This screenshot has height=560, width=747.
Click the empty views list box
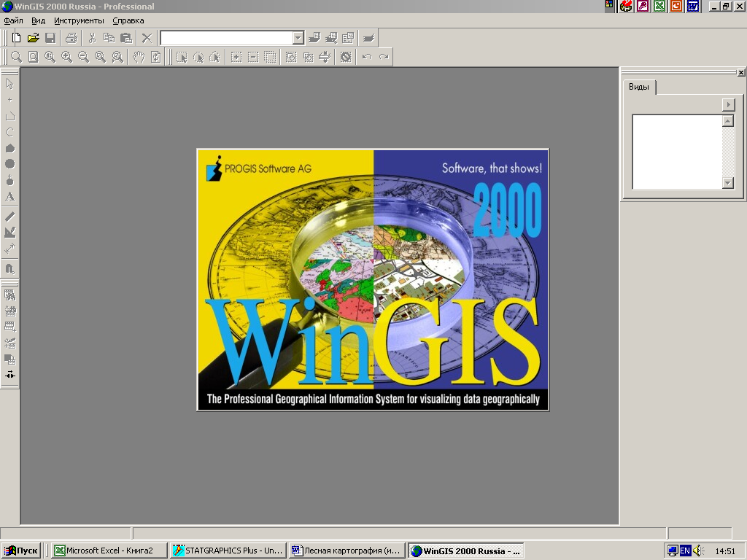point(677,152)
